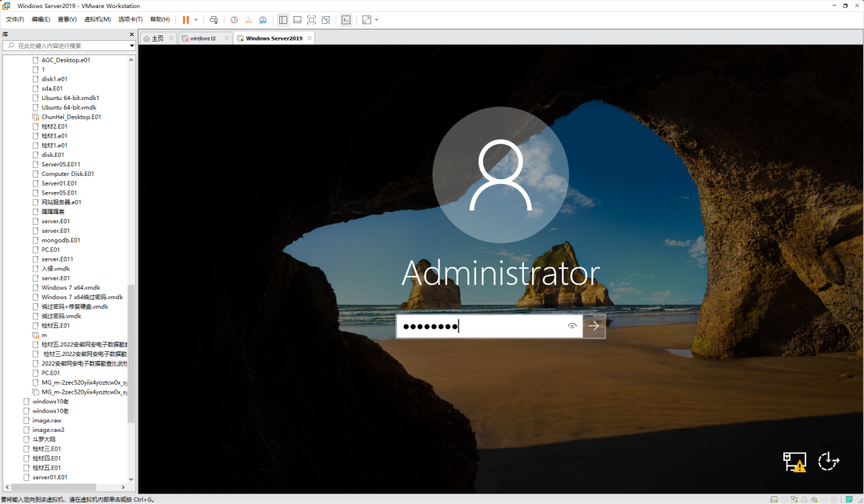Select 检材2.E01 in the library
864x504 pixels.
[54, 126]
